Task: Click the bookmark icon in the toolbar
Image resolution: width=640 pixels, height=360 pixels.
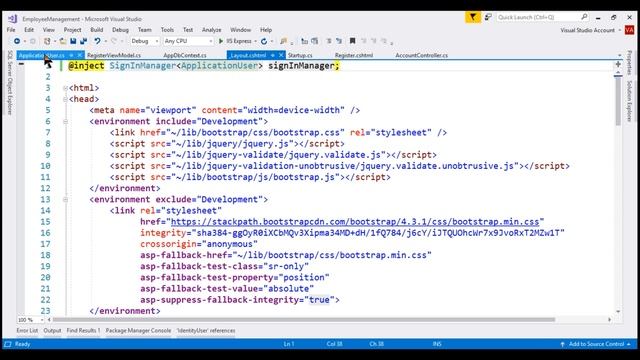Action: (353, 41)
